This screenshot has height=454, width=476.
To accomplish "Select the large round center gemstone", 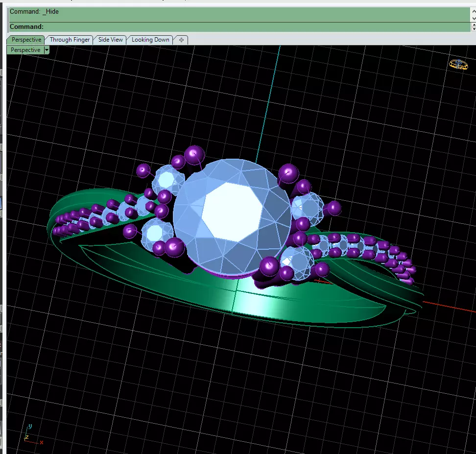I will pos(232,217).
